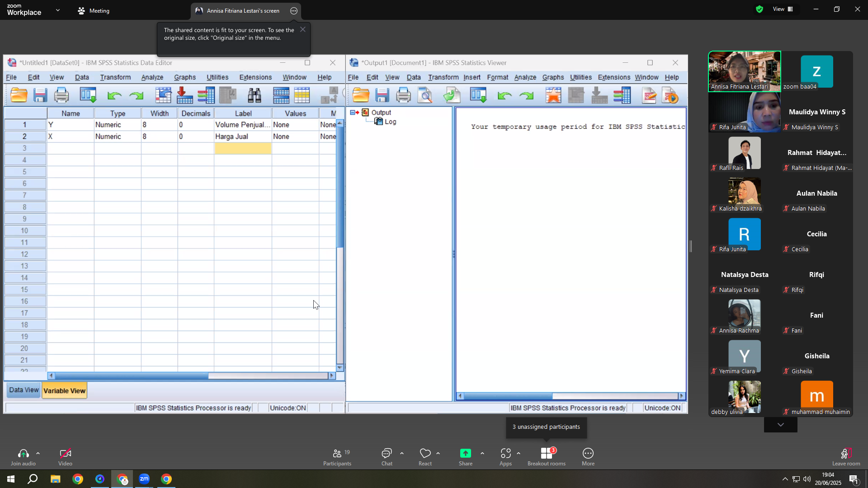This screenshot has height=488, width=868.
Task: Click the Find binoculars icon
Action: pos(255,95)
